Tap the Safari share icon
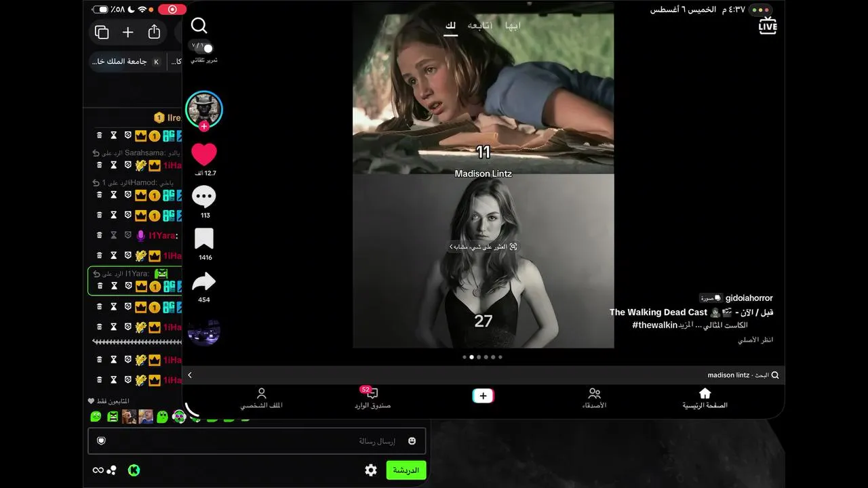868x488 pixels. click(x=154, y=32)
